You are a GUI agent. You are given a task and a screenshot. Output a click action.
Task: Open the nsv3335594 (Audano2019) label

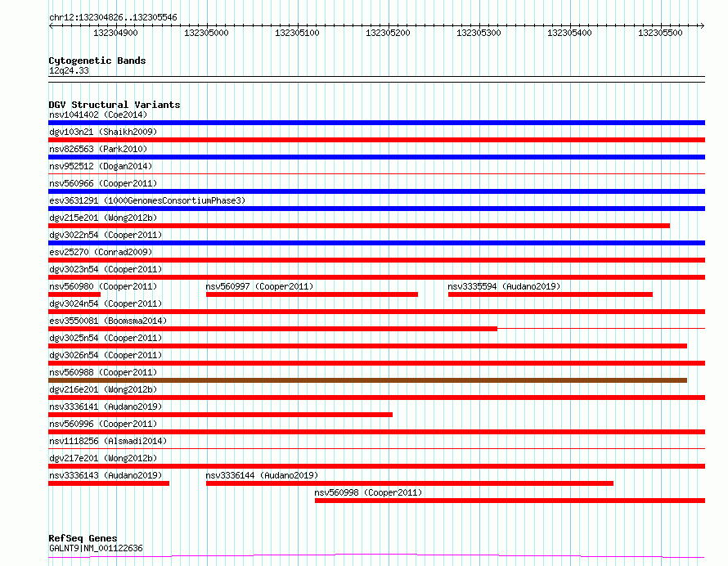click(x=504, y=286)
